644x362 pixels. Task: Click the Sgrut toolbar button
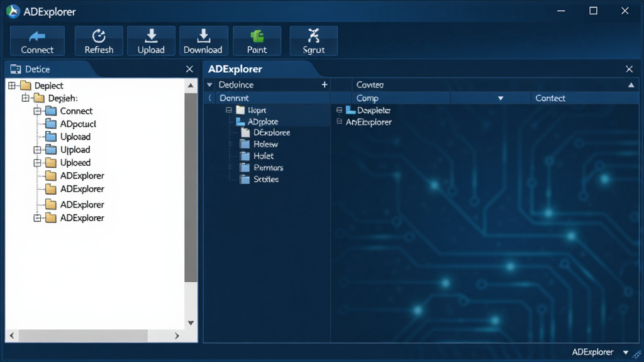click(314, 41)
